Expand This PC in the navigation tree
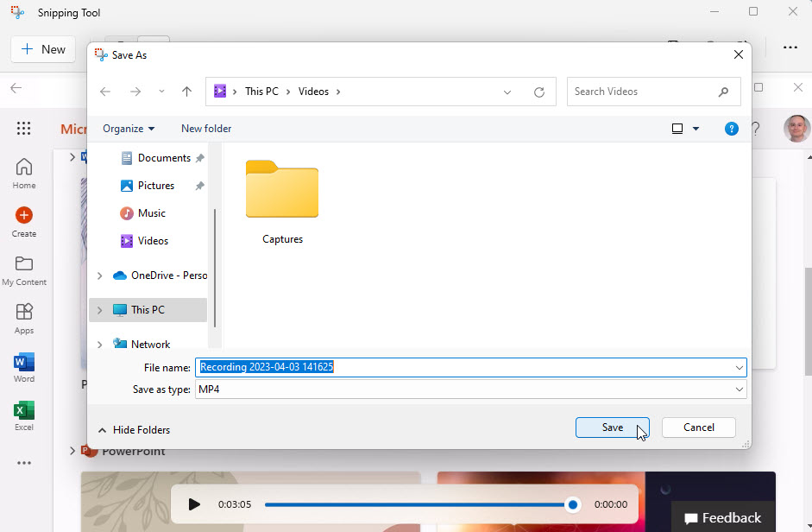The height and width of the screenshot is (532, 812). pyautogui.click(x=98, y=309)
